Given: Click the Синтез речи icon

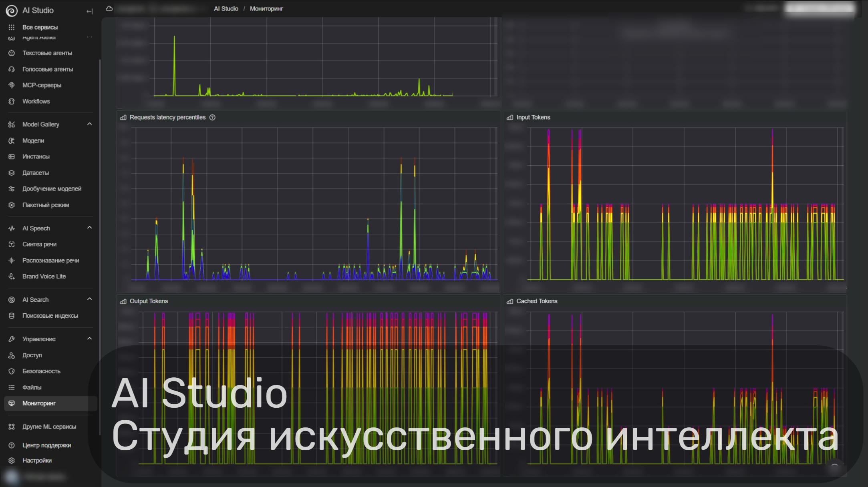Looking at the screenshot, I should click(x=12, y=244).
